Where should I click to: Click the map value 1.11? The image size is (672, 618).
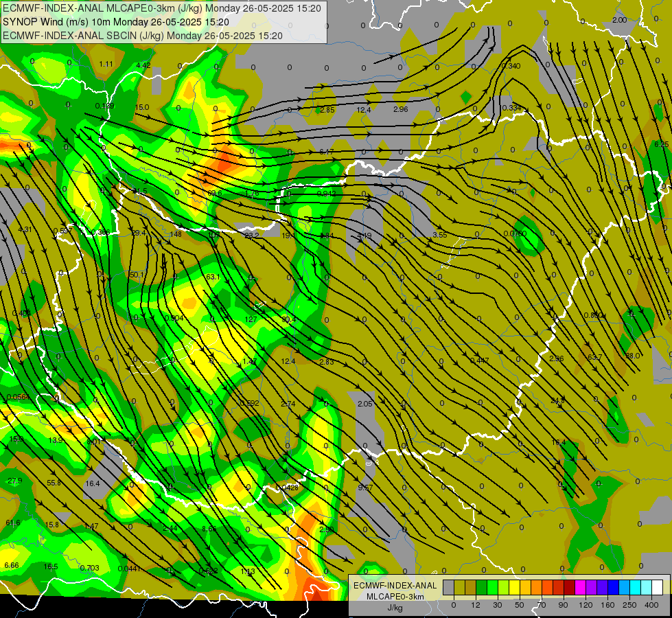[x=106, y=65]
